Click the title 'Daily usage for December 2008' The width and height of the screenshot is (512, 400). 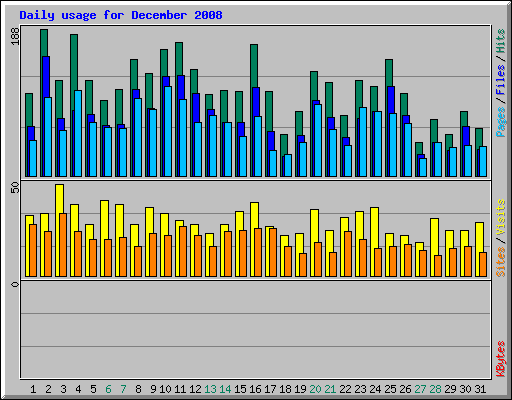coord(121,15)
